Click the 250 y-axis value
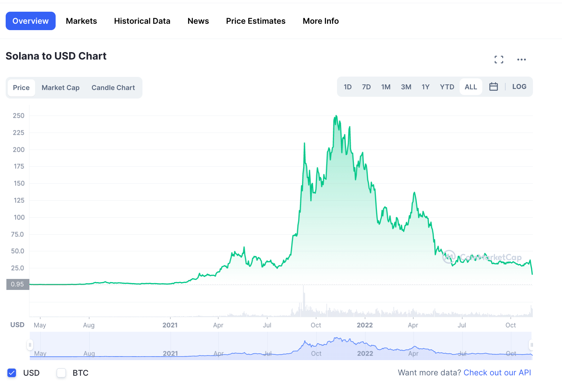This screenshot has height=392, width=562. pos(18,116)
